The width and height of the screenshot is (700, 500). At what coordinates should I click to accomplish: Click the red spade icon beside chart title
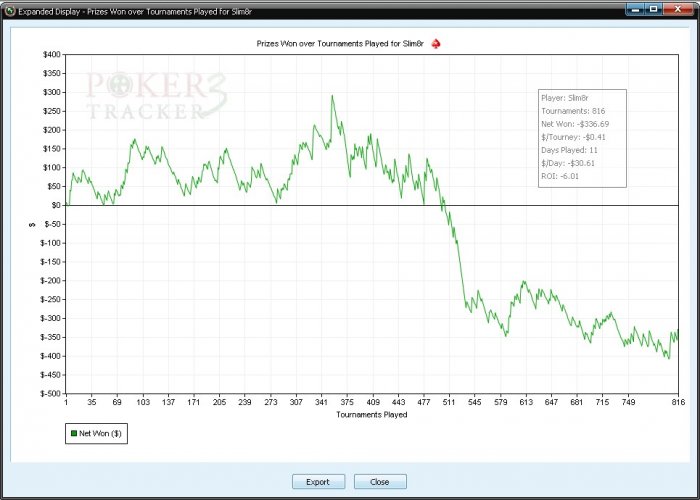(x=436, y=44)
